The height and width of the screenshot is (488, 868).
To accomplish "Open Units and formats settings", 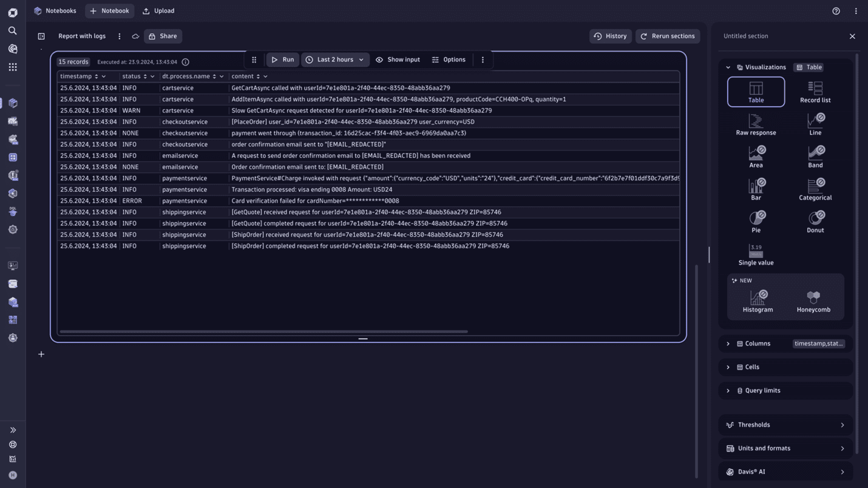I will tap(785, 449).
